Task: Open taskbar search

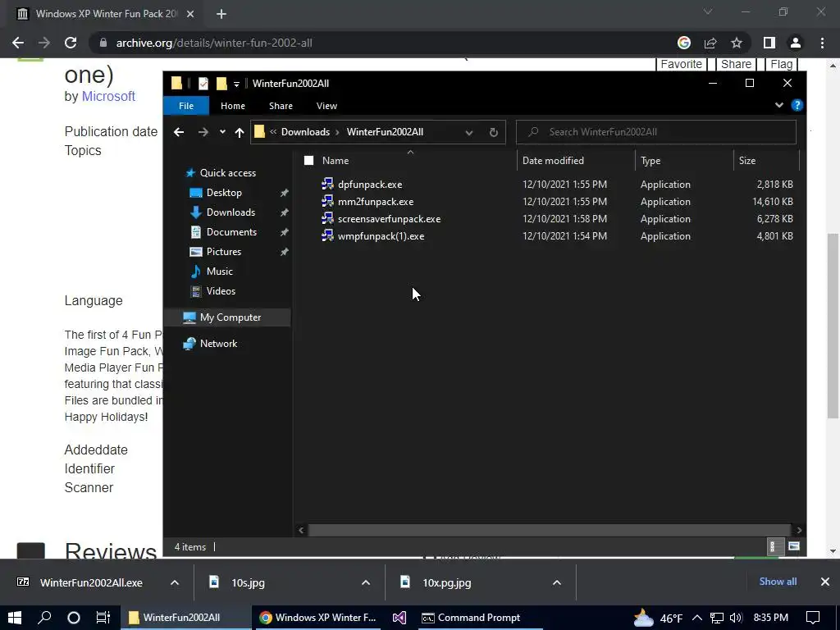Action: pyautogui.click(x=44, y=618)
